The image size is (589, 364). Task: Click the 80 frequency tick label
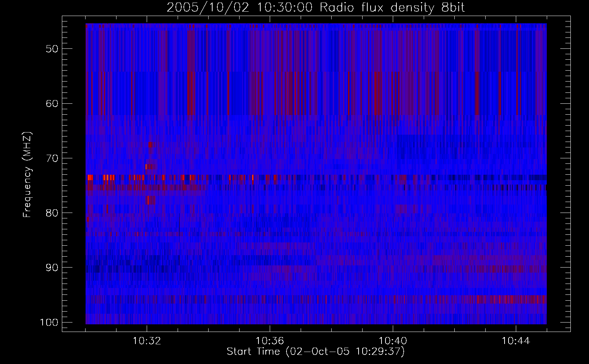tap(52, 213)
